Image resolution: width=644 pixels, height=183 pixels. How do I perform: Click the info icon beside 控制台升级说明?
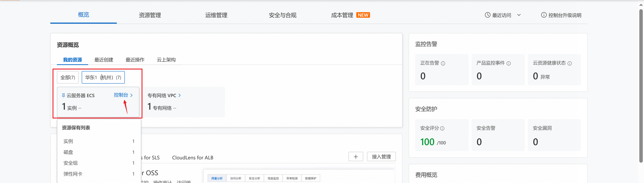(x=544, y=15)
